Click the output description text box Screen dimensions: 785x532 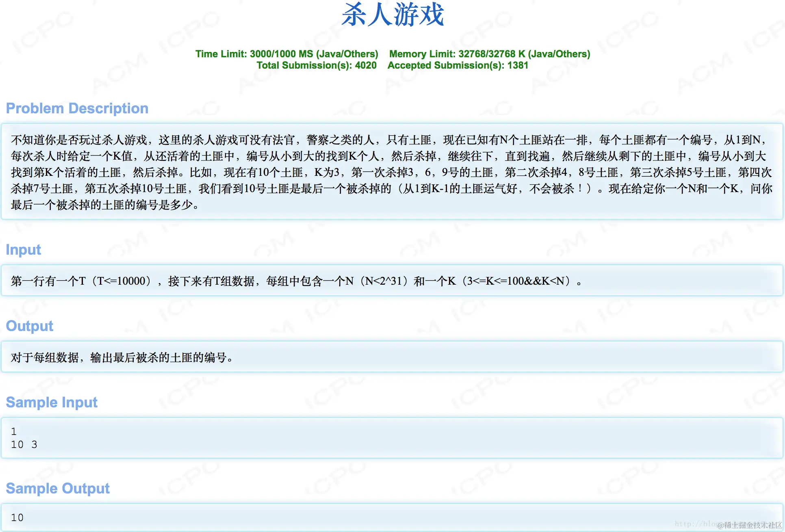(122, 358)
